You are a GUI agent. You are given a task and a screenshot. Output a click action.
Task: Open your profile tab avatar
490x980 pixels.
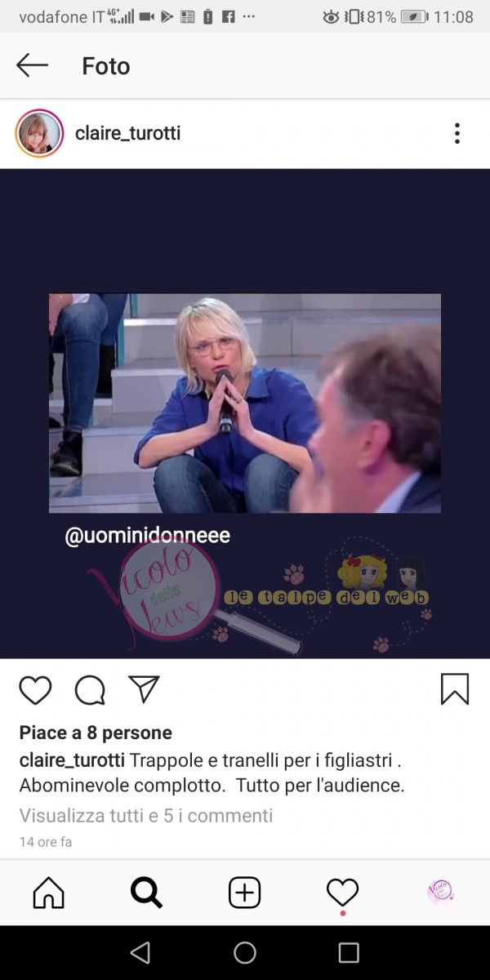(440, 893)
